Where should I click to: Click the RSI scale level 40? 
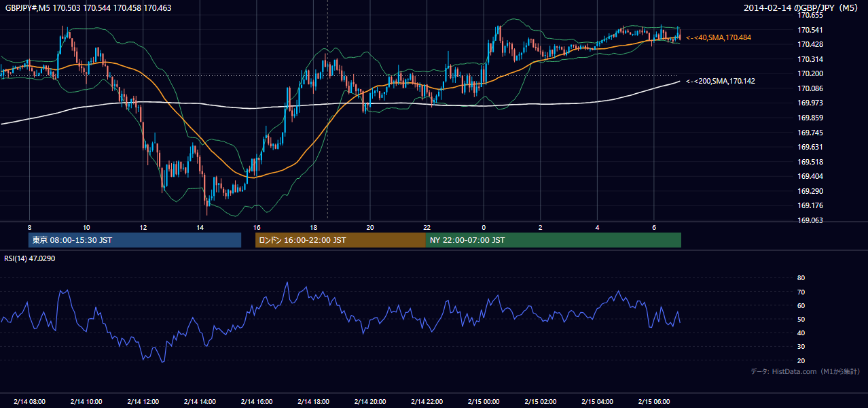click(x=801, y=333)
